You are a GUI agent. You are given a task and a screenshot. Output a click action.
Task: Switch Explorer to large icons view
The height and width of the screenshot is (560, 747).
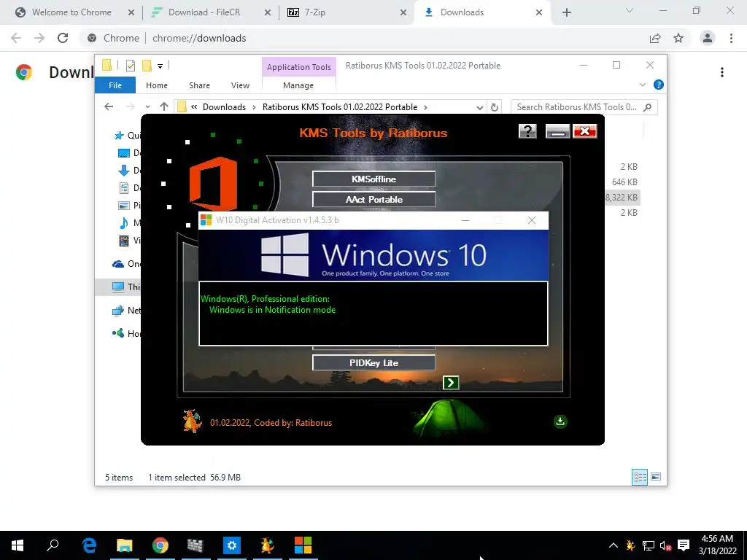pyautogui.click(x=656, y=477)
